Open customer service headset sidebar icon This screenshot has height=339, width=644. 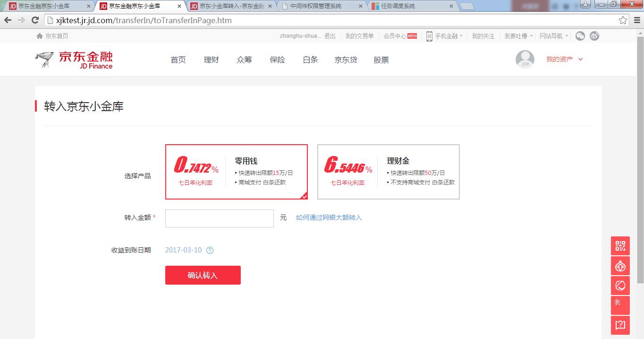(620, 286)
